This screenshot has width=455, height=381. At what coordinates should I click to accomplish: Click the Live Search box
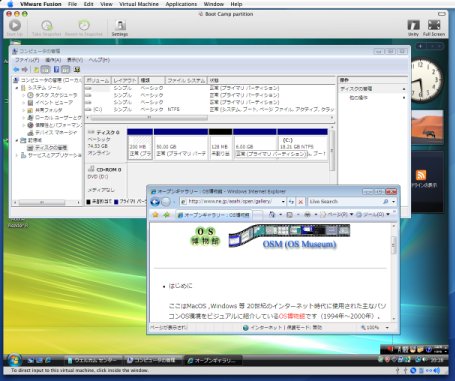point(344,202)
